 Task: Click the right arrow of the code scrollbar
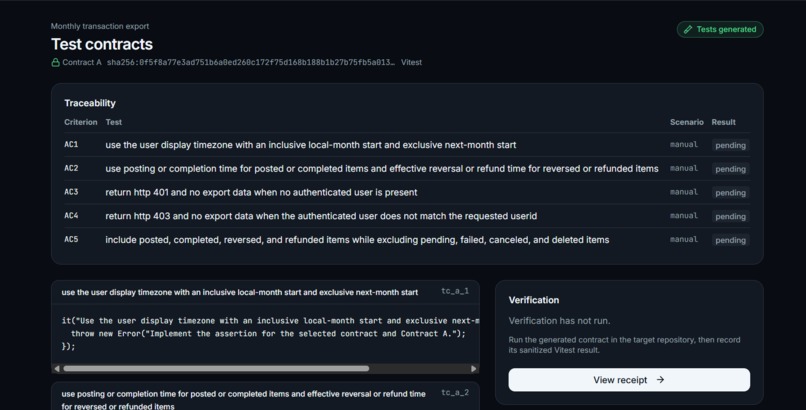point(473,368)
